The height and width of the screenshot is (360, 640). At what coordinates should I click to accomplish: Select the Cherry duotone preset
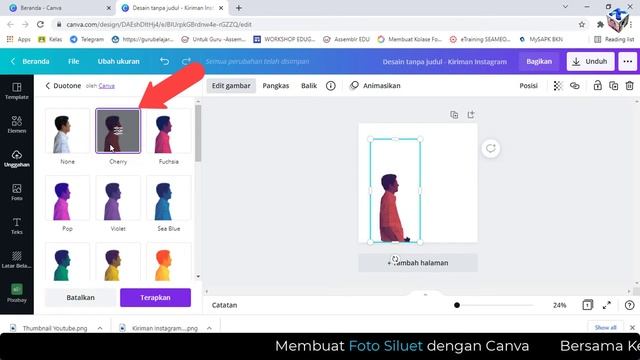click(118, 131)
